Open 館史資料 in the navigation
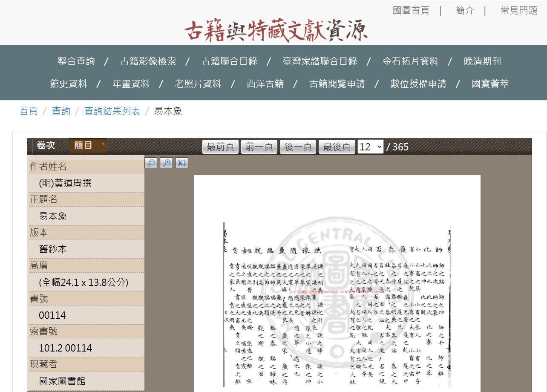 pyautogui.click(x=69, y=84)
